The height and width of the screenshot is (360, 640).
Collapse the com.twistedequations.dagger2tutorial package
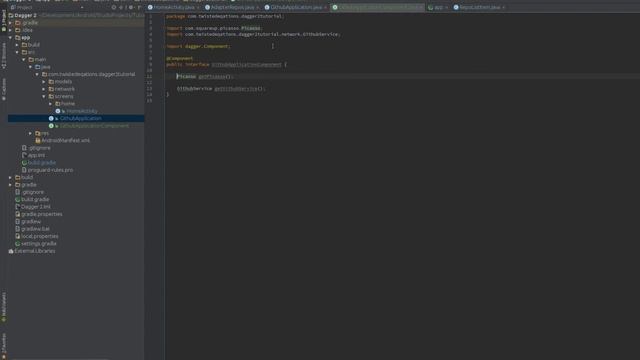click(x=37, y=74)
